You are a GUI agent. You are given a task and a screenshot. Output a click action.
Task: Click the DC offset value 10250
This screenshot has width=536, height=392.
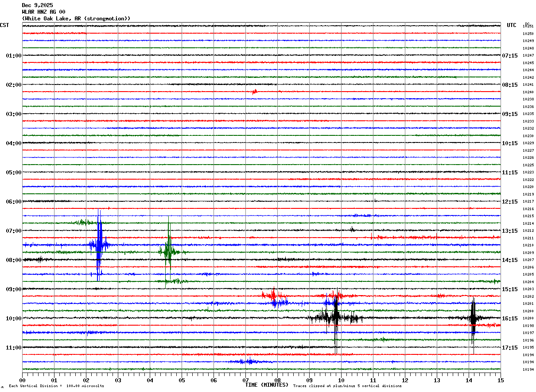click(x=528, y=34)
